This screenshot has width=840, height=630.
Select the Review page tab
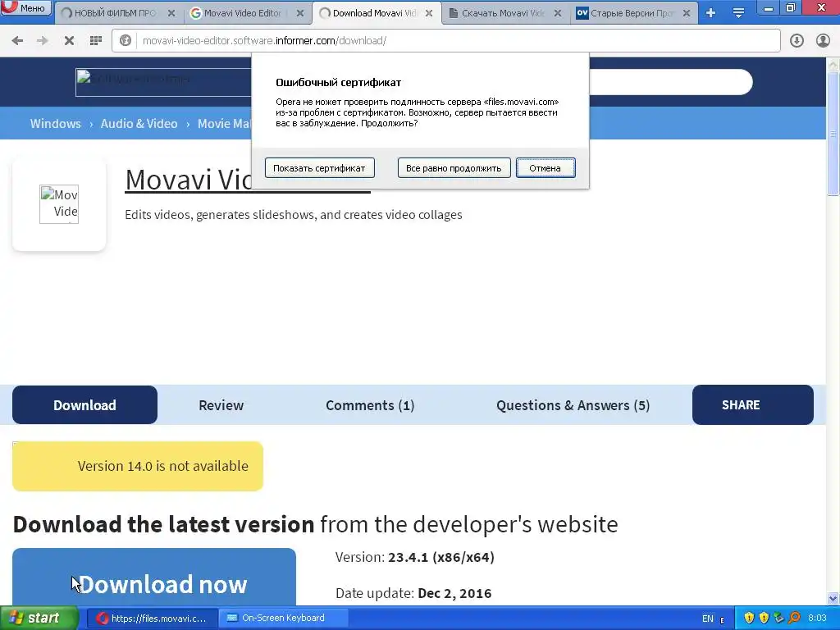[x=221, y=405]
